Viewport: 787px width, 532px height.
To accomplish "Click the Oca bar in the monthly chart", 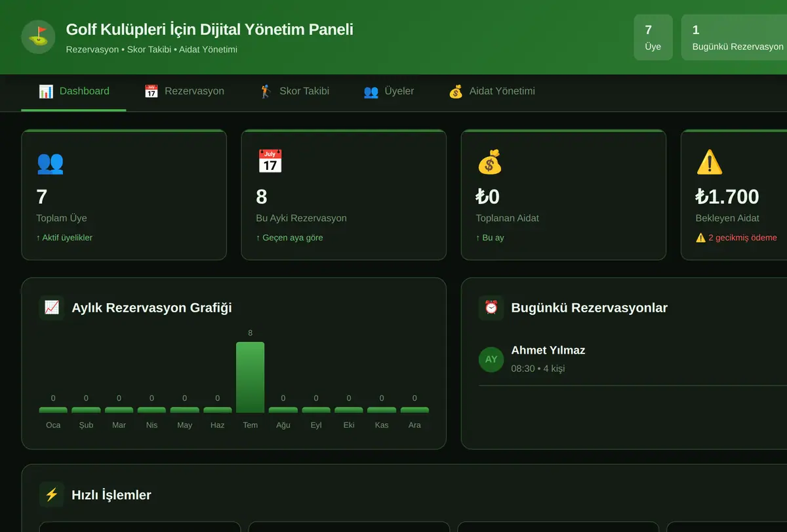I will pos(53,410).
